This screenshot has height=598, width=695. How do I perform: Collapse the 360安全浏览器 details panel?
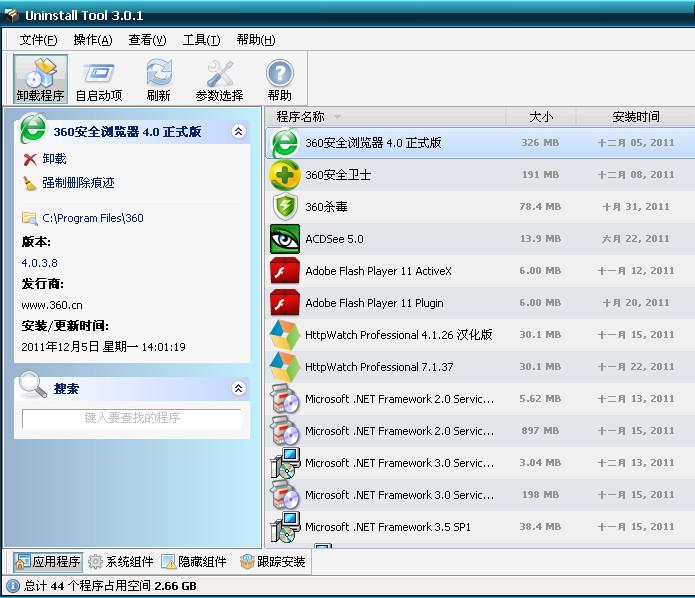(238, 131)
